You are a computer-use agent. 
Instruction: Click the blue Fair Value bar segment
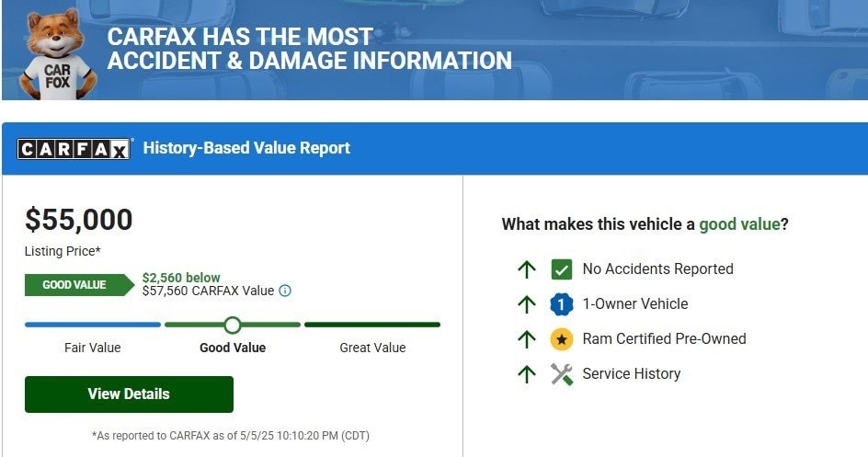(x=93, y=325)
